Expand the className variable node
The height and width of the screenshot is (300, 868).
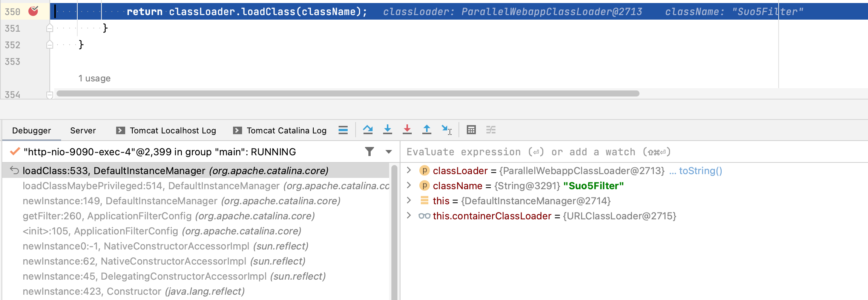[x=409, y=185]
